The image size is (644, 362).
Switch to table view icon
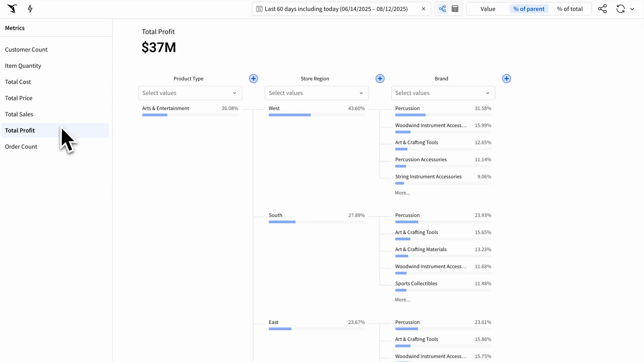pos(455,9)
